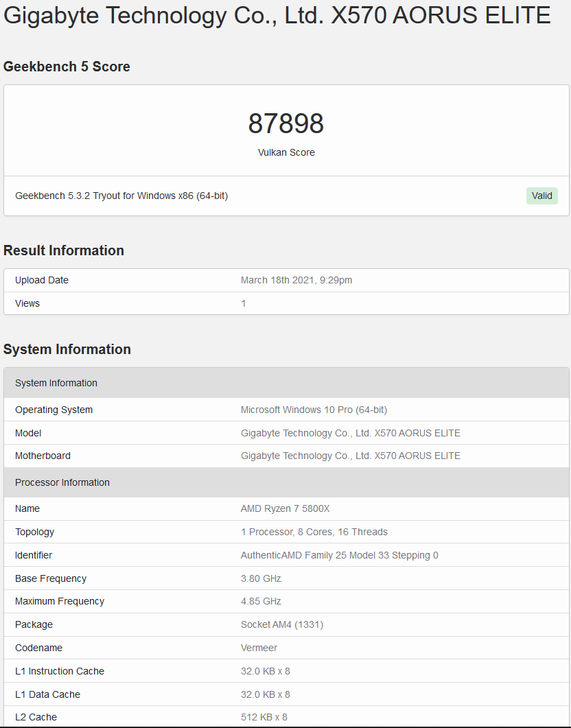Click the Codename label

click(x=38, y=647)
